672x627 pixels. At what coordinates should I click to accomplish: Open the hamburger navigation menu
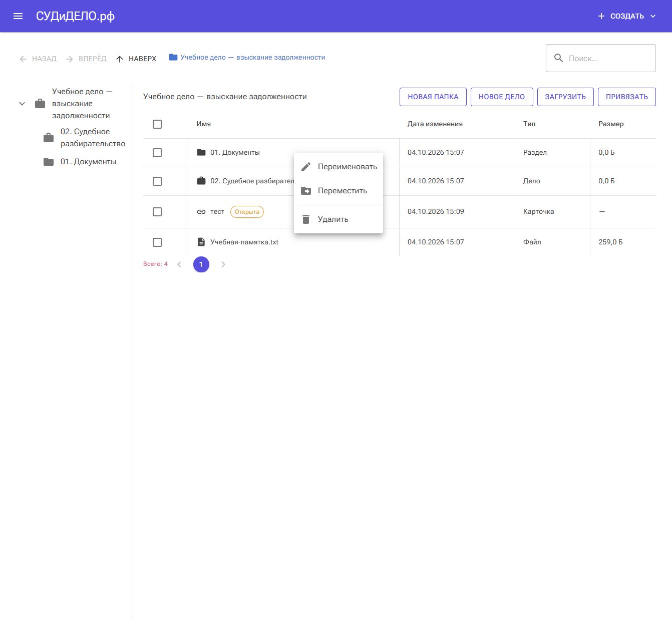point(18,16)
